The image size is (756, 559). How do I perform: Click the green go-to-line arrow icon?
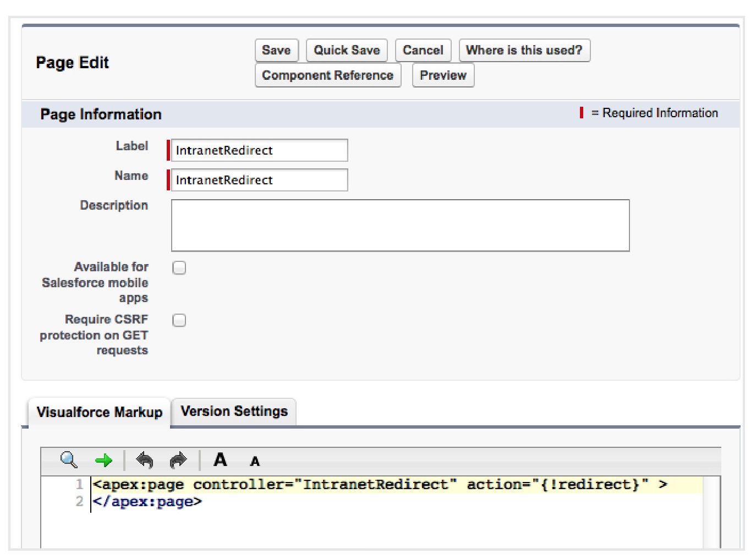[x=103, y=461]
